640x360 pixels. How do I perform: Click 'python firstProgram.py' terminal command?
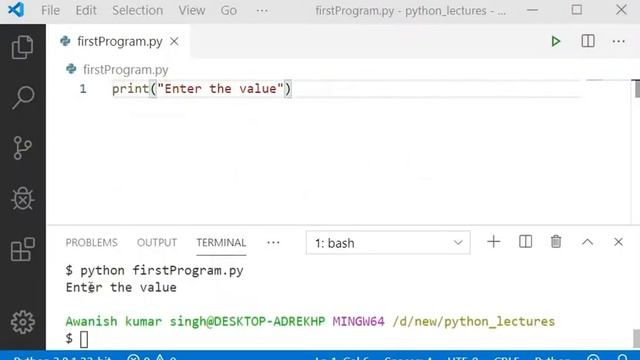coord(162,270)
